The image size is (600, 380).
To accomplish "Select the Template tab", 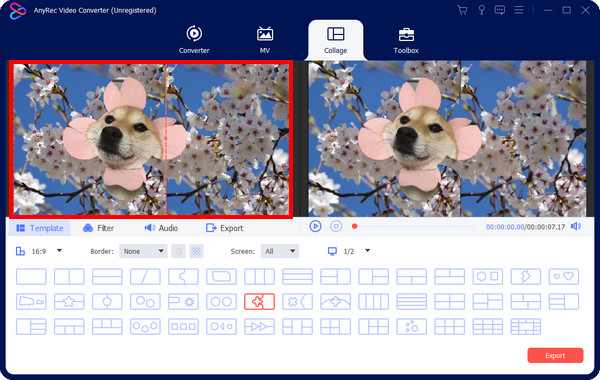I will coord(39,228).
